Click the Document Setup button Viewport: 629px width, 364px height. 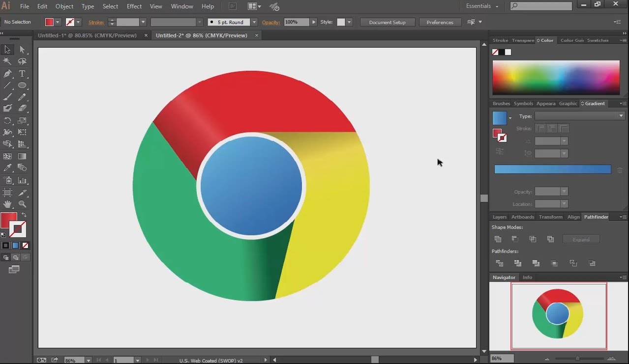(x=387, y=22)
